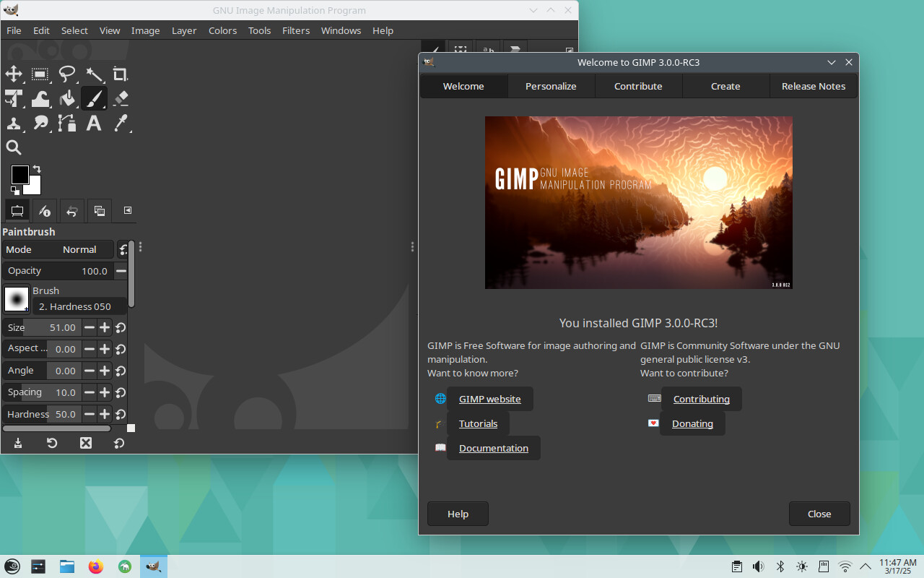This screenshot has height=578, width=924.
Task: Close the Welcome dialog with Close button
Action: pyautogui.click(x=819, y=514)
